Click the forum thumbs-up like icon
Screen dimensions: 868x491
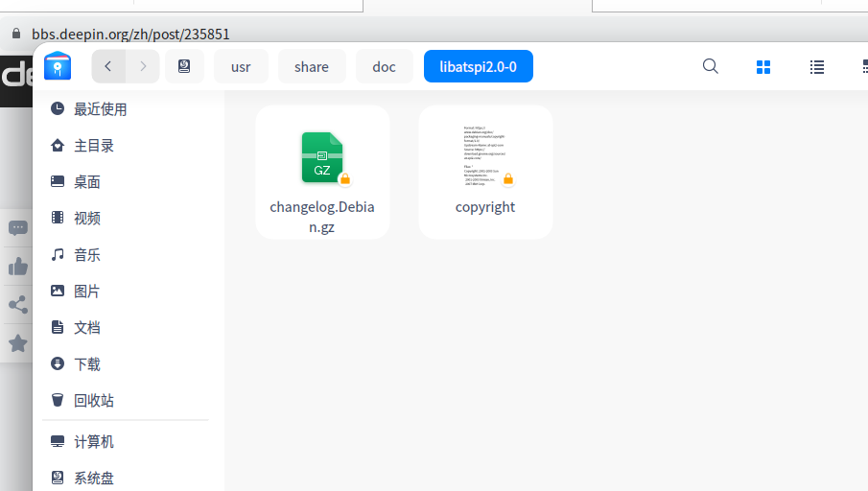pyautogui.click(x=17, y=267)
